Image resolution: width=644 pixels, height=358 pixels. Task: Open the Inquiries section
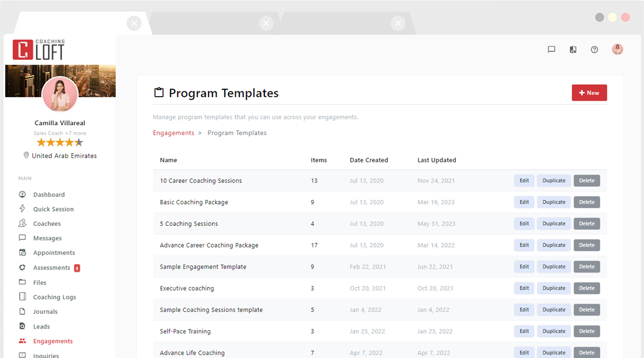(46, 355)
